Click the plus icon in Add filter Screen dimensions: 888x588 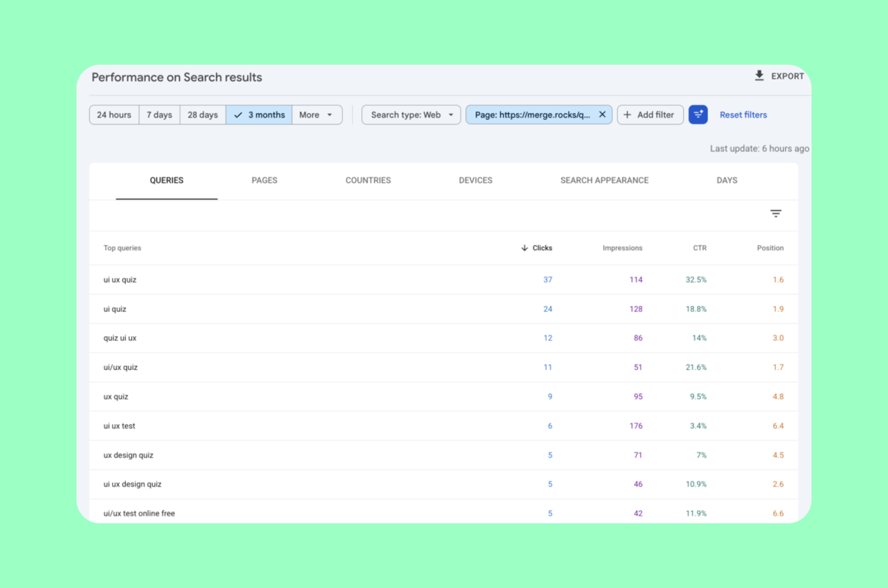pyautogui.click(x=627, y=115)
